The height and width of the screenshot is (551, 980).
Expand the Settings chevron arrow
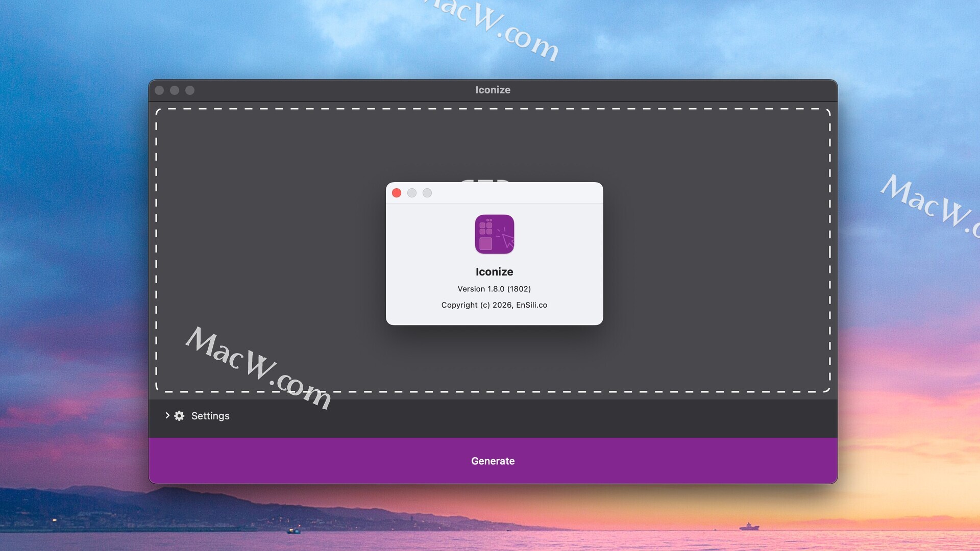click(167, 415)
